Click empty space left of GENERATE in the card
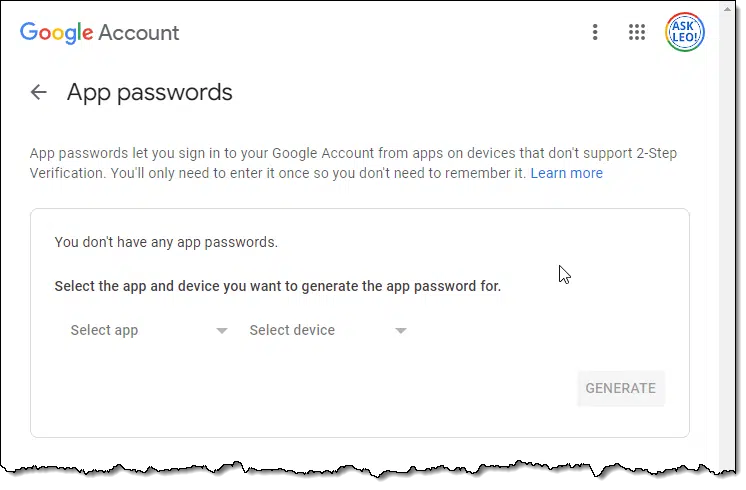 click(350, 388)
